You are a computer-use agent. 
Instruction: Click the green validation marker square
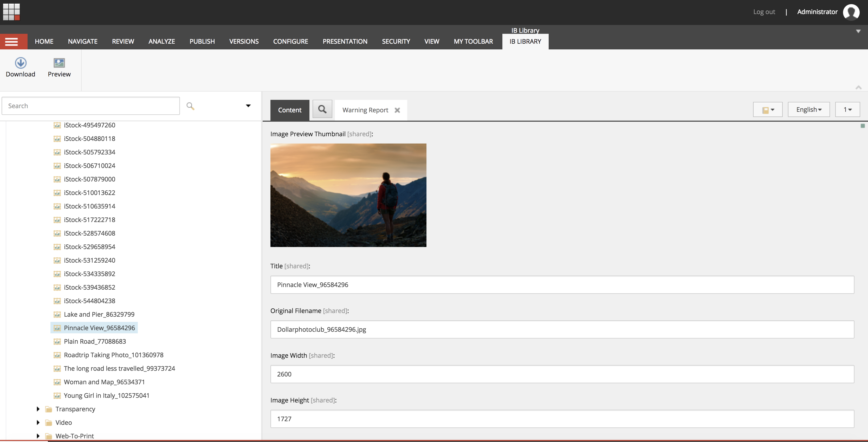click(x=863, y=126)
